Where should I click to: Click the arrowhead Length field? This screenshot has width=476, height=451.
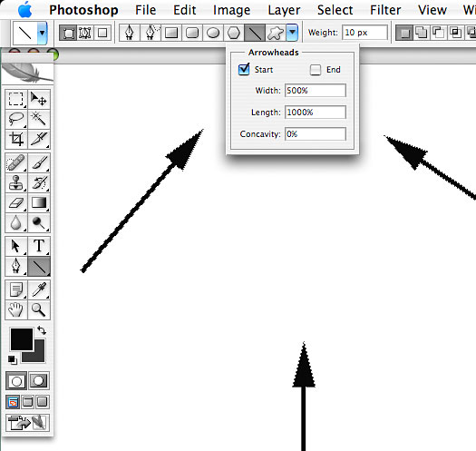316,113
